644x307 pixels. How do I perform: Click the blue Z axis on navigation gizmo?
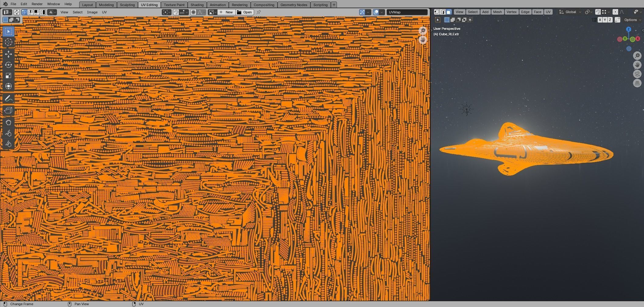[x=628, y=29]
